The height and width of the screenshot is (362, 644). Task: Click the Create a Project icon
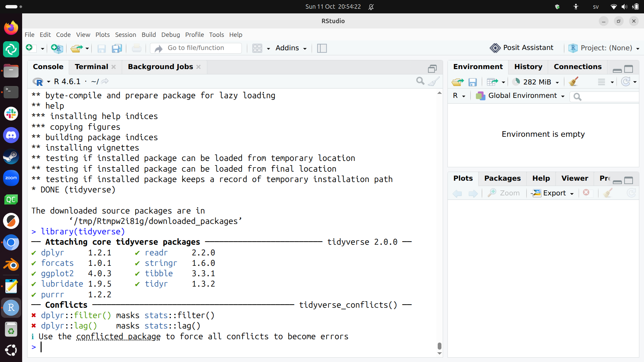[x=57, y=48]
